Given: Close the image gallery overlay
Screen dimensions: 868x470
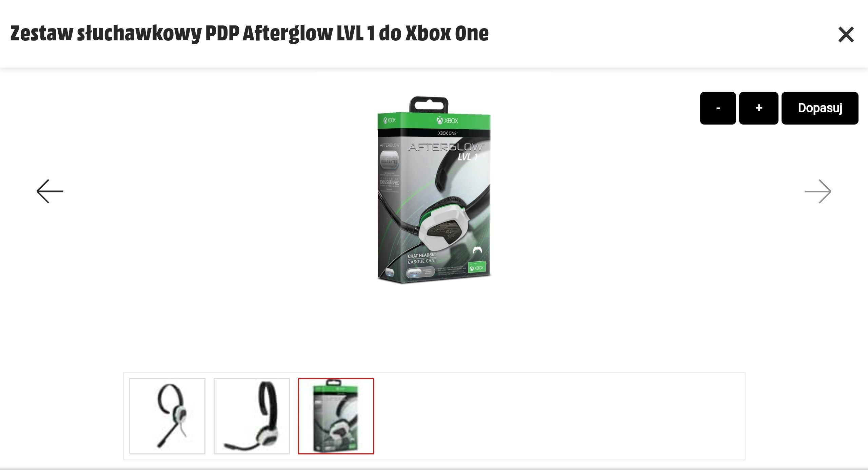Looking at the screenshot, I should click(x=846, y=35).
